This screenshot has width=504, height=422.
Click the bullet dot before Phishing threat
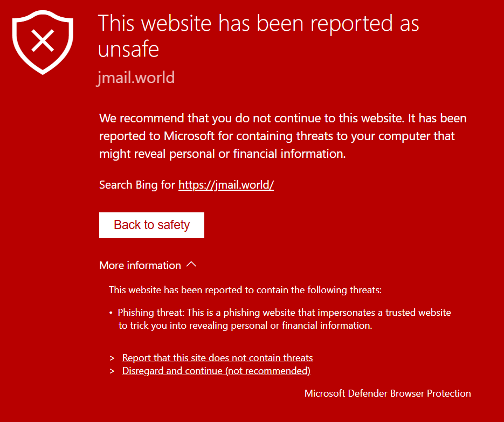111,313
